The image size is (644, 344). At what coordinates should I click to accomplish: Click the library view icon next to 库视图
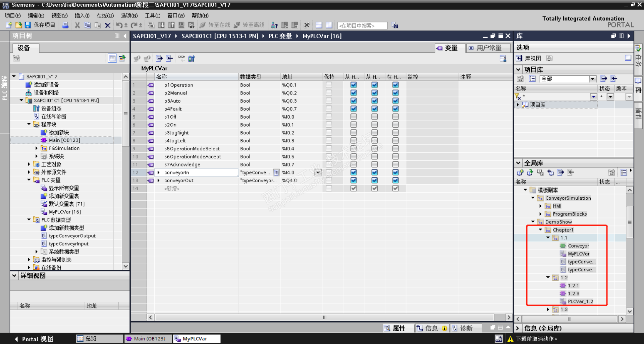[519, 58]
